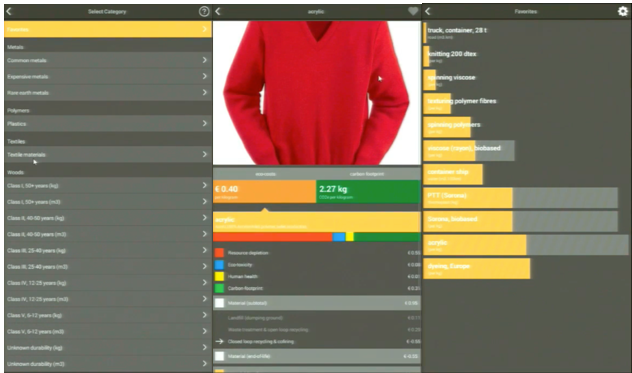
Task: Open Class I, 50+ years (kg) woods
Action: (x=108, y=185)
